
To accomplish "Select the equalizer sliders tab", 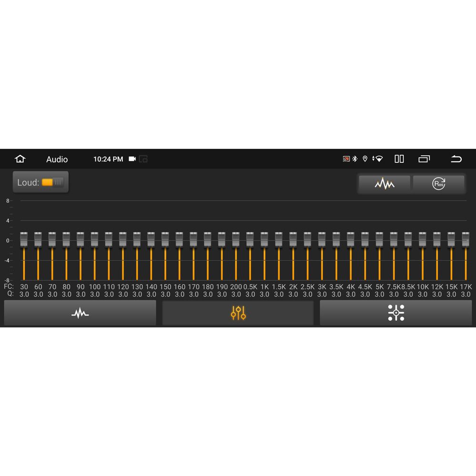I will (x=238, y=313).
